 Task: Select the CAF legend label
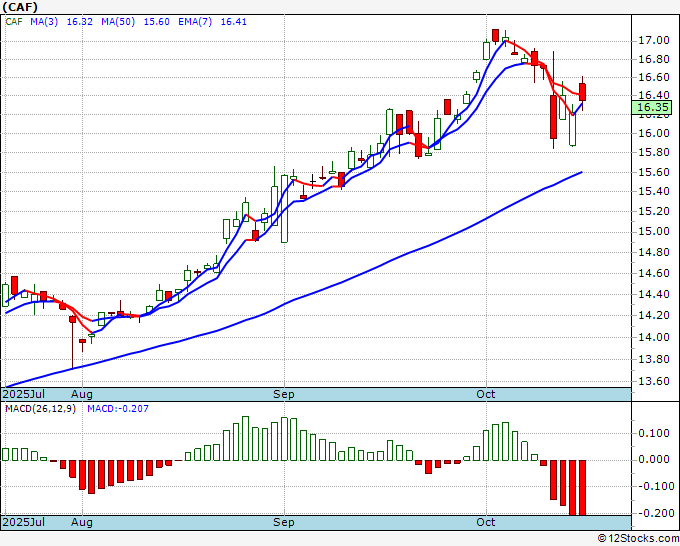pyautogui.click(x=14, y=22)
